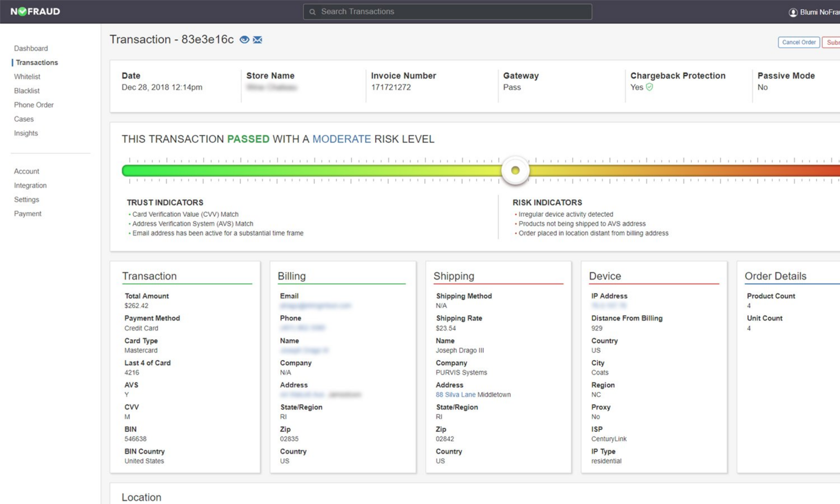Click the envelope email icon beside transaction ID
The height and width of the screenshot is (504, 840).
257,40
